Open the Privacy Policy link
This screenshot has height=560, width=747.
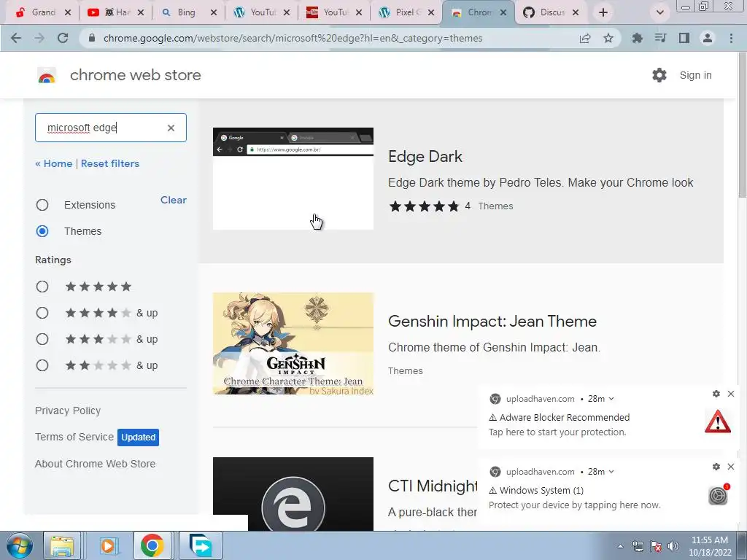click(x=68, y=411)
